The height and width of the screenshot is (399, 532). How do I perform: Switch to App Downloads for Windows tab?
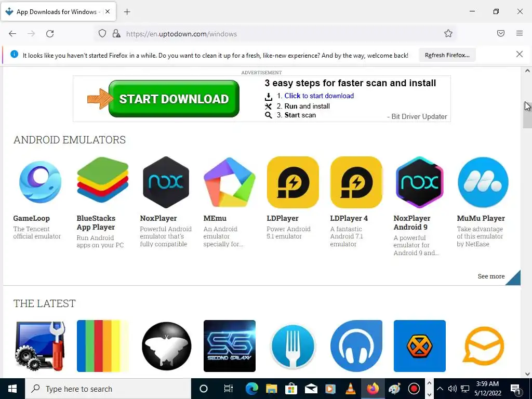[58, 11]
